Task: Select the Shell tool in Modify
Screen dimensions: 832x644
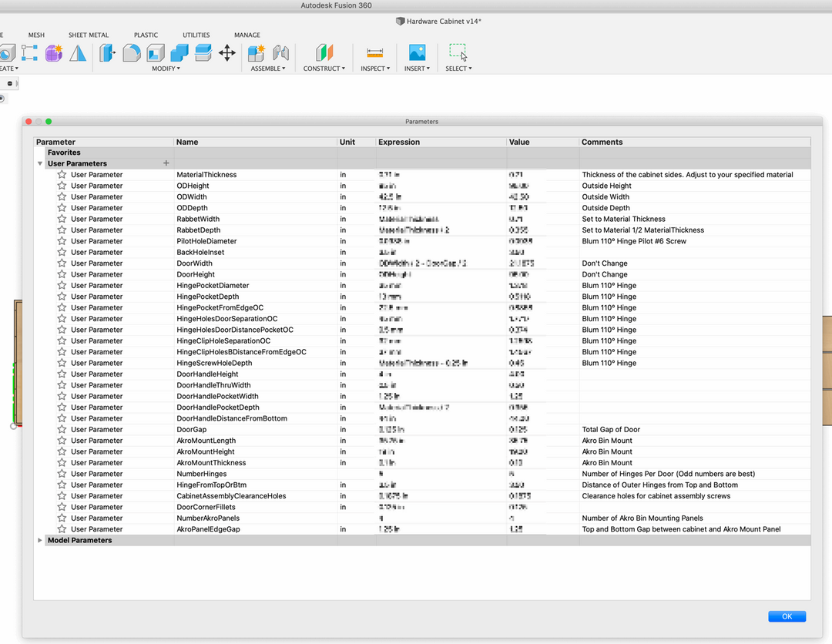Action: tap(156, 53)
